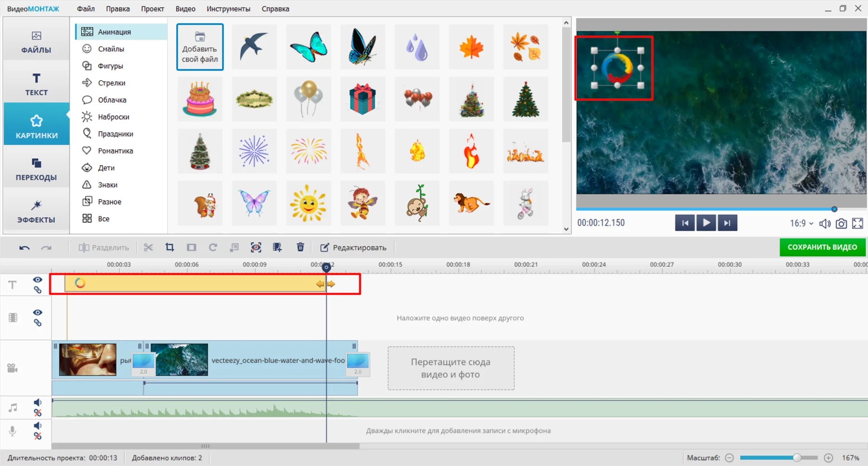Image resolution: width=868 pixels, height=466 pixels.
Task: Take a snapshot with the camera icon
Action: pyautogui.click(x=841, y=223)
